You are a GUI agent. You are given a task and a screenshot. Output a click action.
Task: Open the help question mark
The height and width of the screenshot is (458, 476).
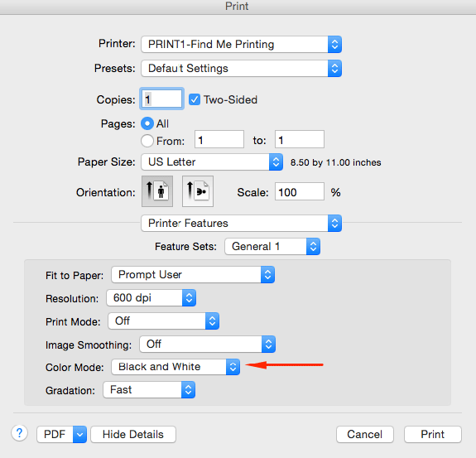[19, 433]
